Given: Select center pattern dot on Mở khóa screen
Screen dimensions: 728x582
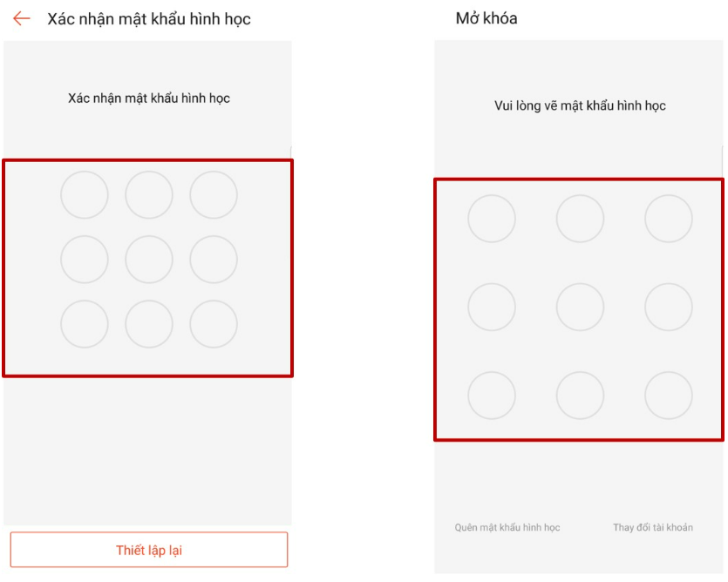Looking at the screenshot, I should pyautogui.click(x=581, y=307).
